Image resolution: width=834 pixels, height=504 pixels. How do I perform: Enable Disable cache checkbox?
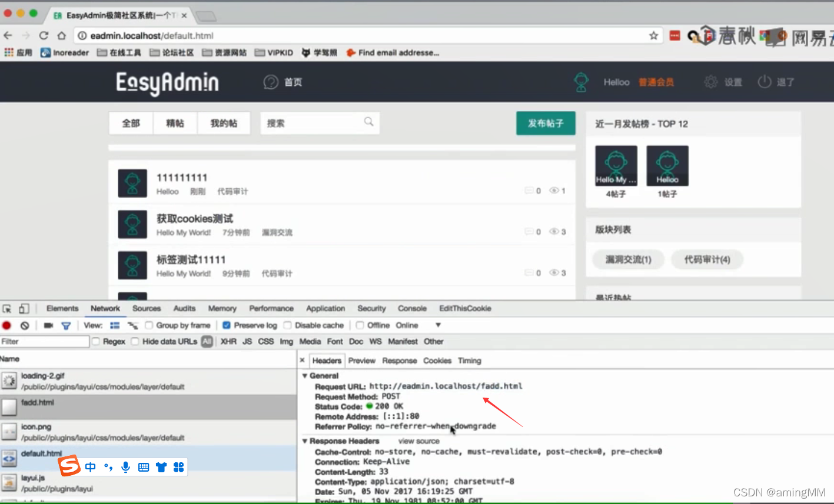coord(288,325)
